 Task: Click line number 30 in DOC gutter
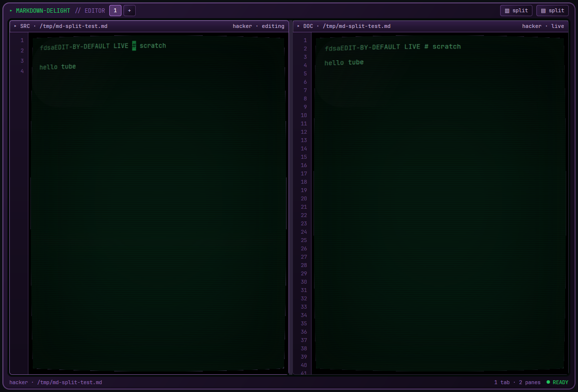coord(304,282)
